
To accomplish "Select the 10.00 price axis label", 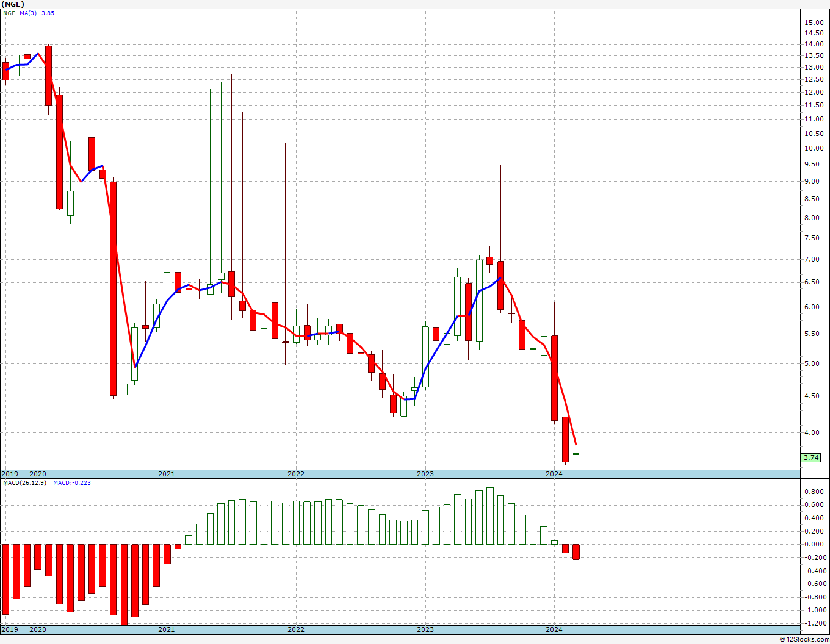I will coord(814,148).
